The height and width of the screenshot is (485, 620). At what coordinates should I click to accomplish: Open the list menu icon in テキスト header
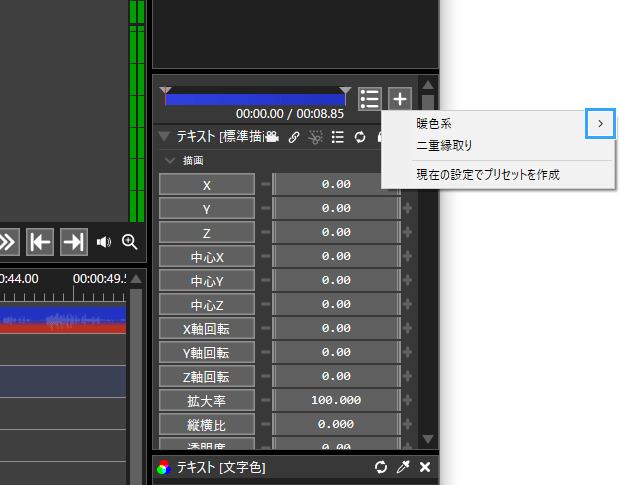pyautogui.click(x=337, y=137)
